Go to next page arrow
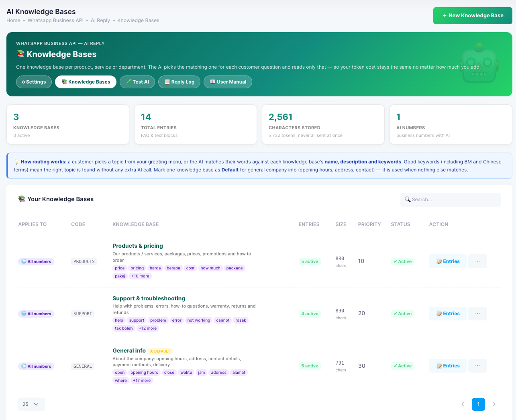Viewport: 516px width, 420px height. (x=494, y=404)
